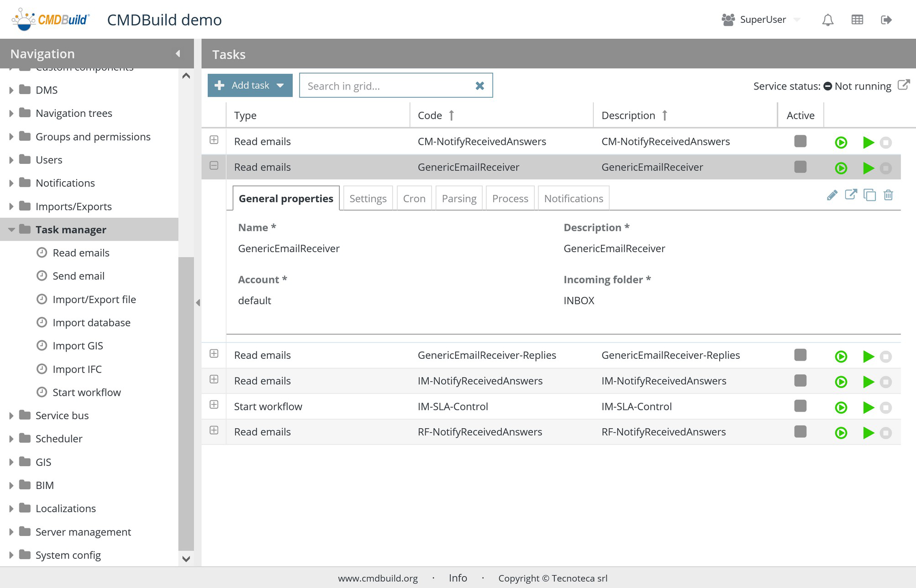Image resolution: width=916 pixels, height=588 pixels.
Task: Click the notifications bell icon in header
Action: 827,20
